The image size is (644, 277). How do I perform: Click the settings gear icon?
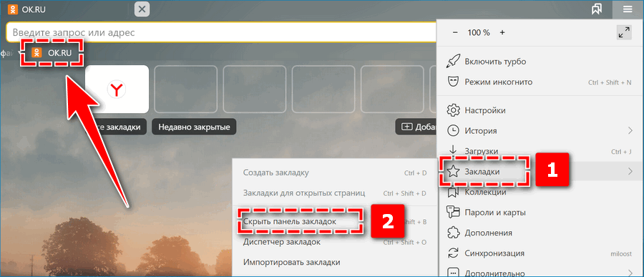coord(453,110)
